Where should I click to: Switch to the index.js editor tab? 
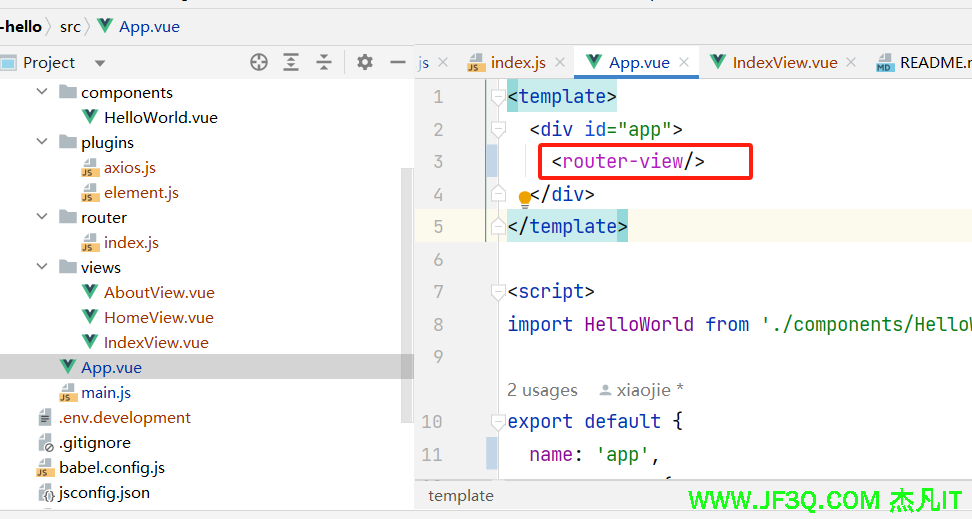pyautogui.click(x=517, y=62)
